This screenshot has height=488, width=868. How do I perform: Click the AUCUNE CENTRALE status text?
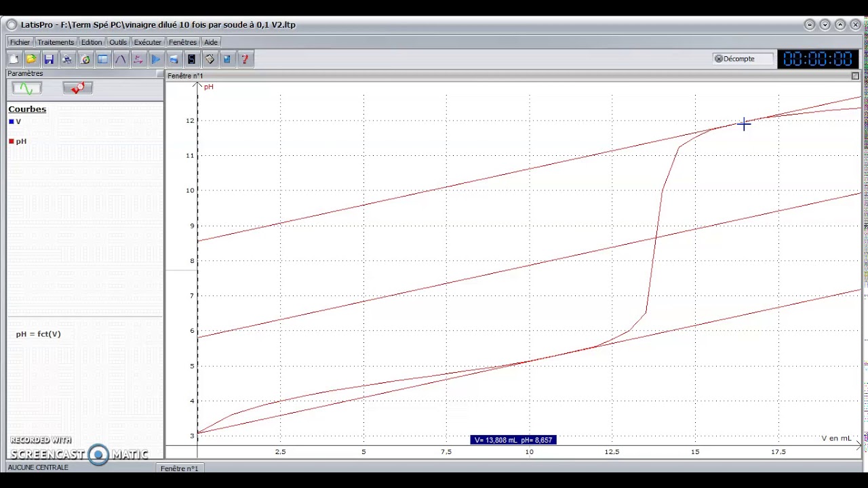point(38,468)
